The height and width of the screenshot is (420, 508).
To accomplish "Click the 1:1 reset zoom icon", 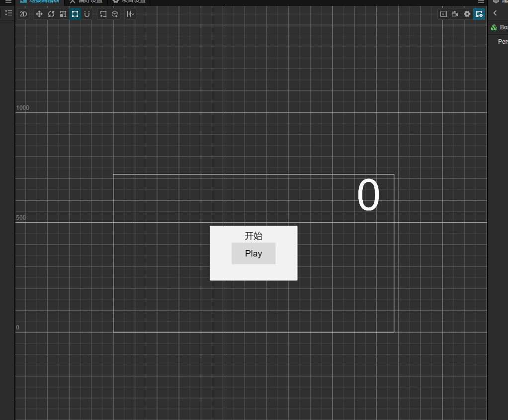I will (443, 14).
